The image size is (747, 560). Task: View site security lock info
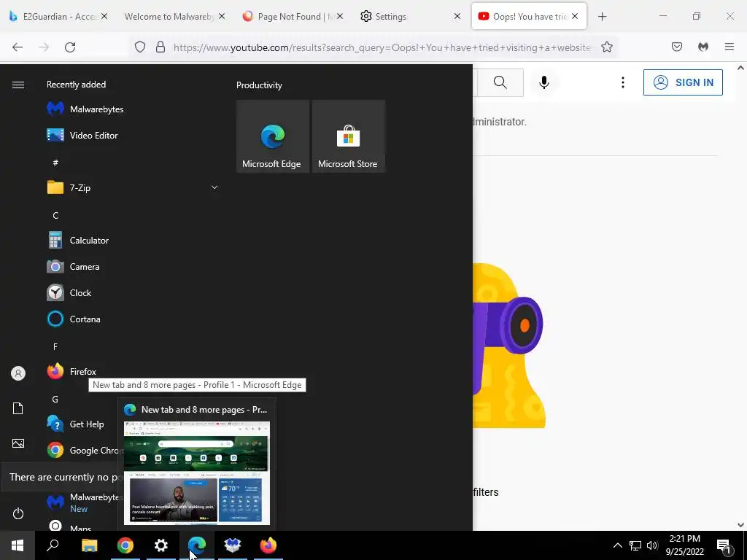pos(160,47)
